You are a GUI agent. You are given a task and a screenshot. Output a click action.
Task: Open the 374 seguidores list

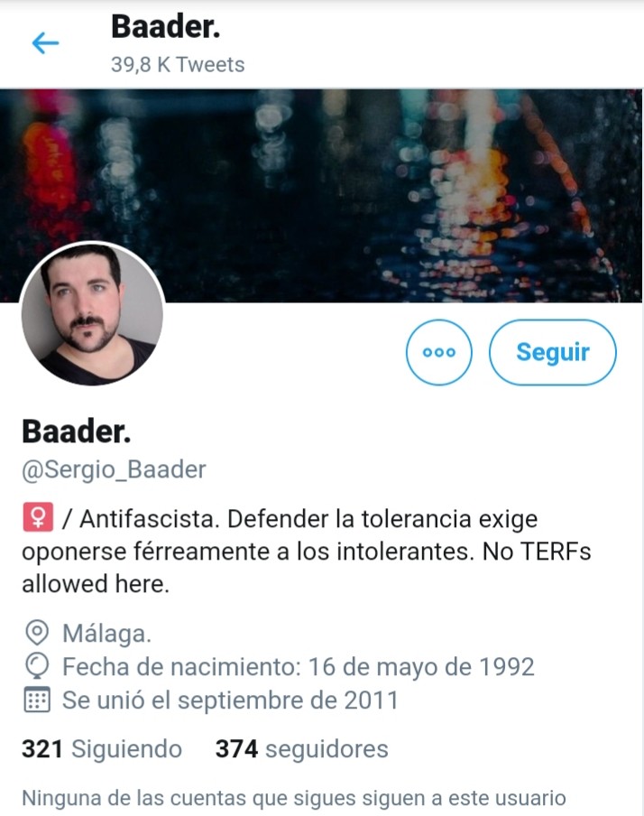tap(302, 749)
